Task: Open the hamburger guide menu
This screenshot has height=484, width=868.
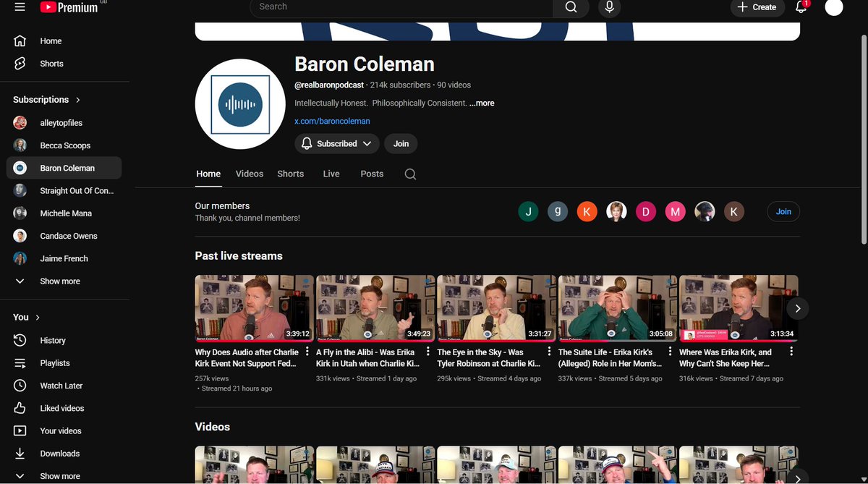Action: pyautogui.click(x=20, y=7)
